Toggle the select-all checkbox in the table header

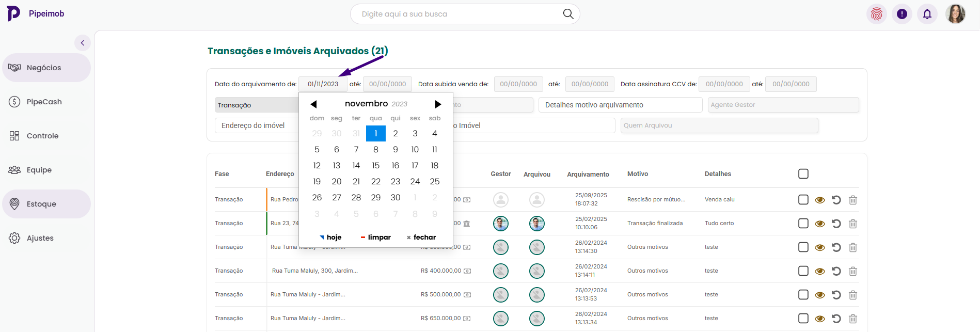pyautogui.click(x=803, y=174)
